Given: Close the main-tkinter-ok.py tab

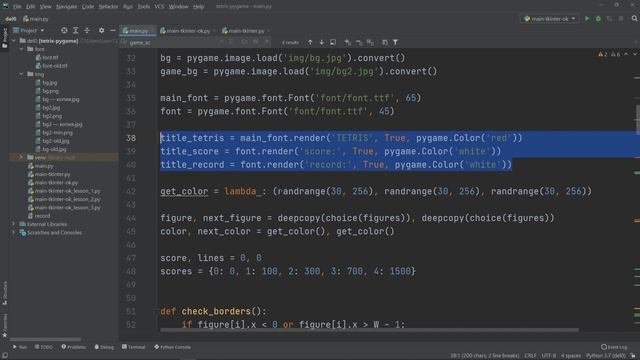Looking at the screenshot, I should [x=214, y=31].
